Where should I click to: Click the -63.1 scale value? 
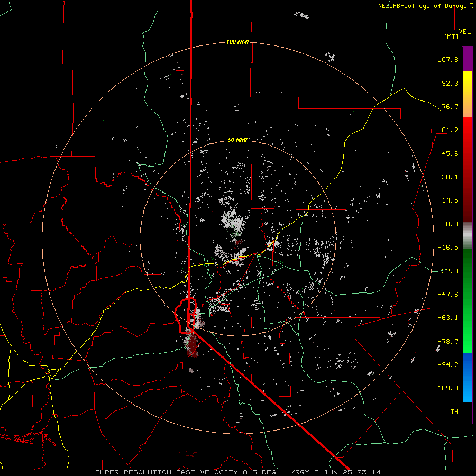(x=448, y=318)
